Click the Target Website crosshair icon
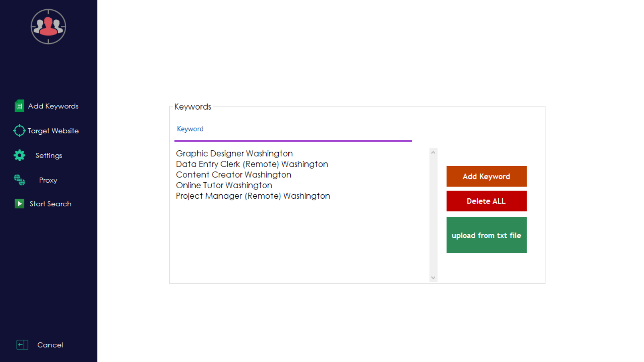 pos(19,131)
